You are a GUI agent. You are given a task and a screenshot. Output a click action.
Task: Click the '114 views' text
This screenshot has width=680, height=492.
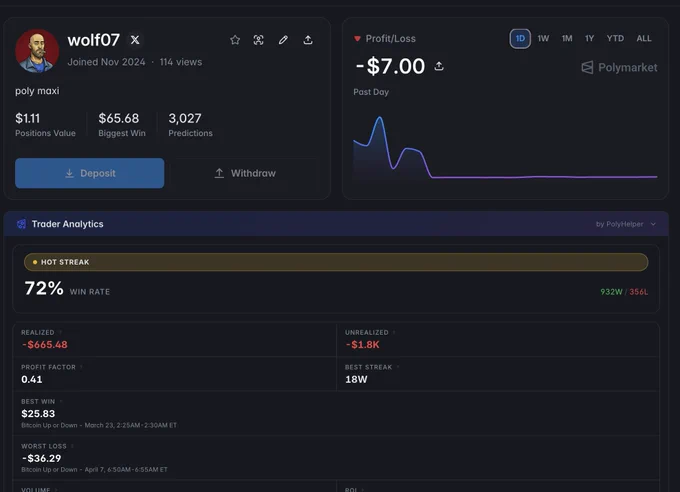(181, 62)
